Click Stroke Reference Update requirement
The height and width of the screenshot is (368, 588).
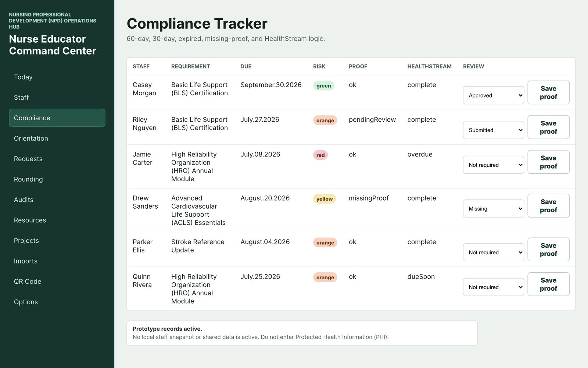coord(198,246)
